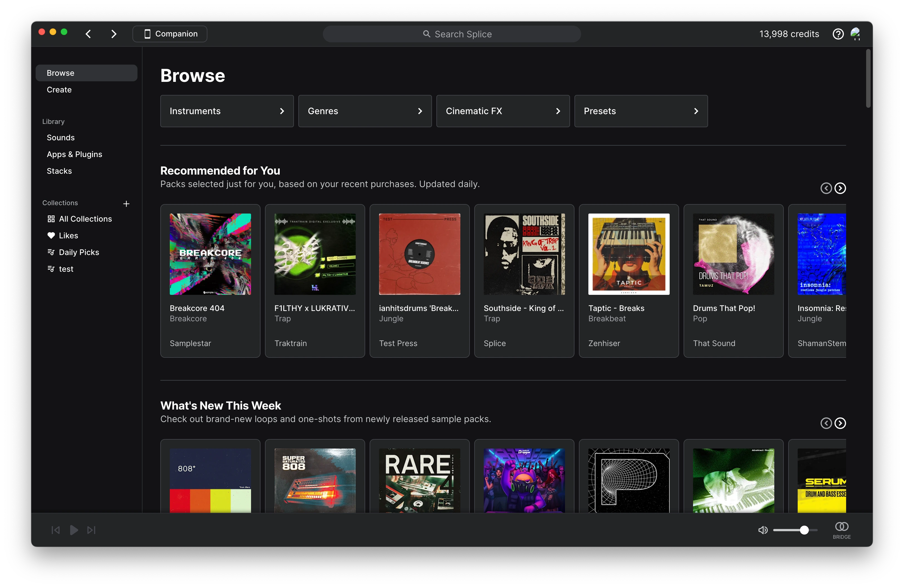Open Apps & Plugins from the sidebar
The height and width of the screenshot is (588, 904).
(x=74, y=154)
